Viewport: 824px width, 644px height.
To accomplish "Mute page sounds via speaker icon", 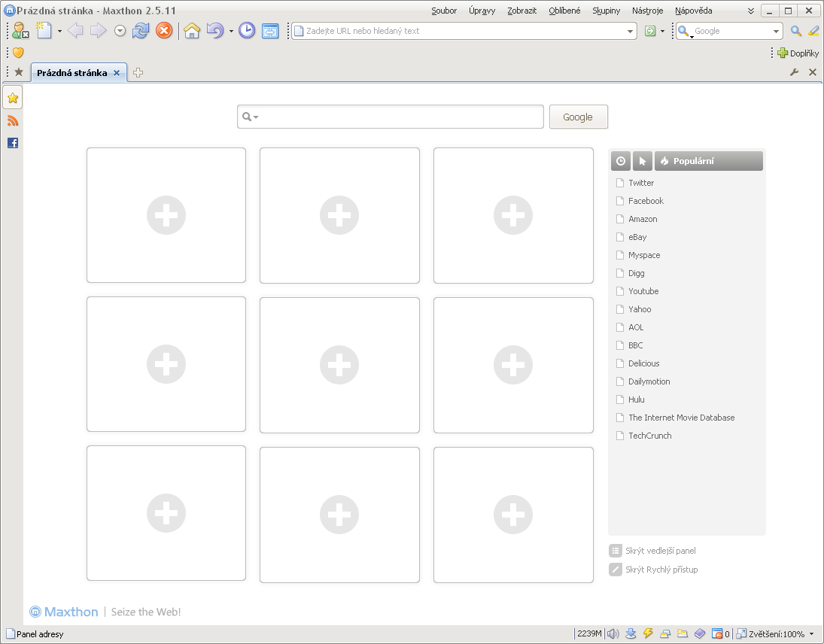I will click(613, 633).
